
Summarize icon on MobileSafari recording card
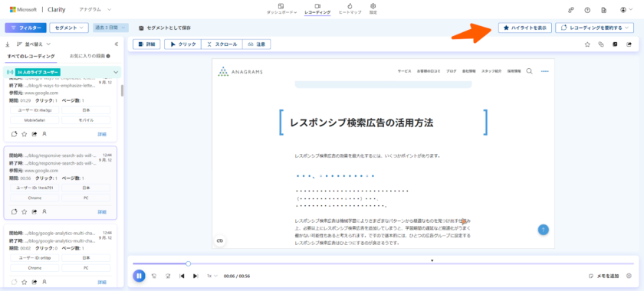tap(15, 134)
